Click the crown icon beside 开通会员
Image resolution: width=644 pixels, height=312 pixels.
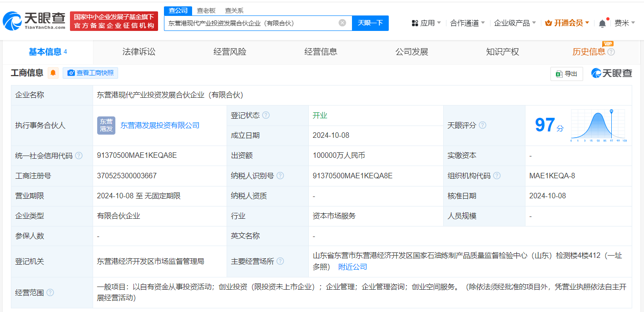549,22
